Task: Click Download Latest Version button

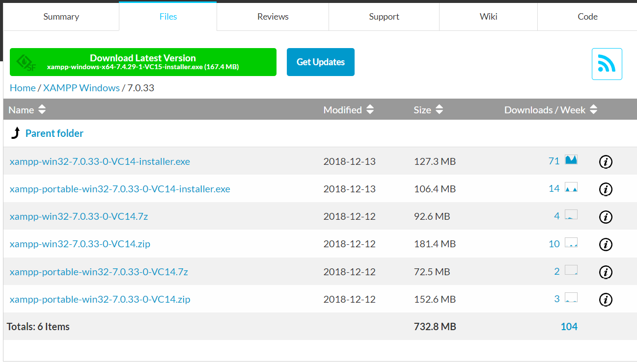Action: pyautogui.click(x=143, y=62)
